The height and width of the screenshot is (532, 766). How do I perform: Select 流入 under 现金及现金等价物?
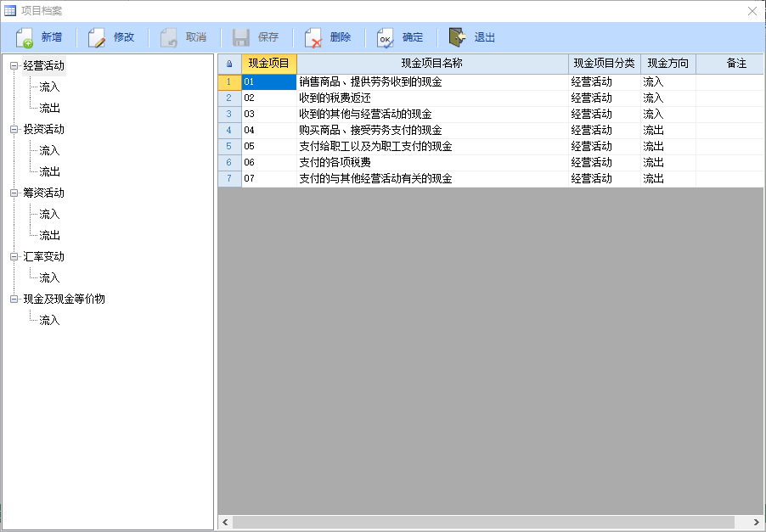pos(49,320)
